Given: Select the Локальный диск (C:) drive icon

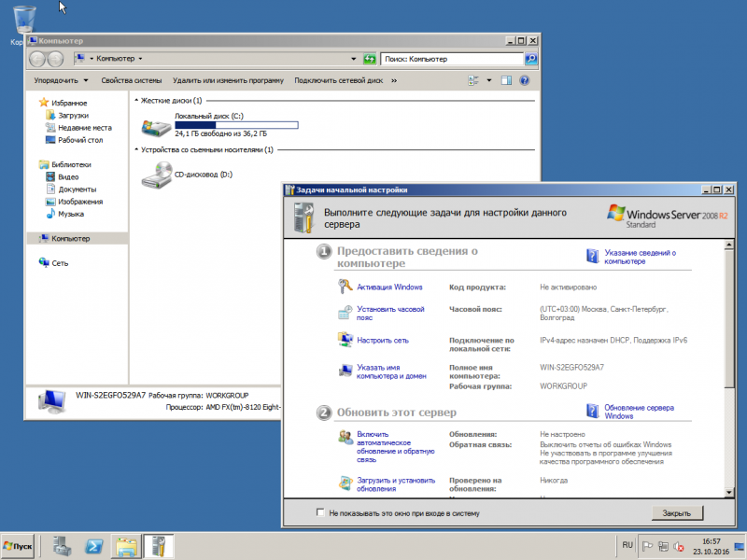Looking at the screenshot, I should 156,127.
